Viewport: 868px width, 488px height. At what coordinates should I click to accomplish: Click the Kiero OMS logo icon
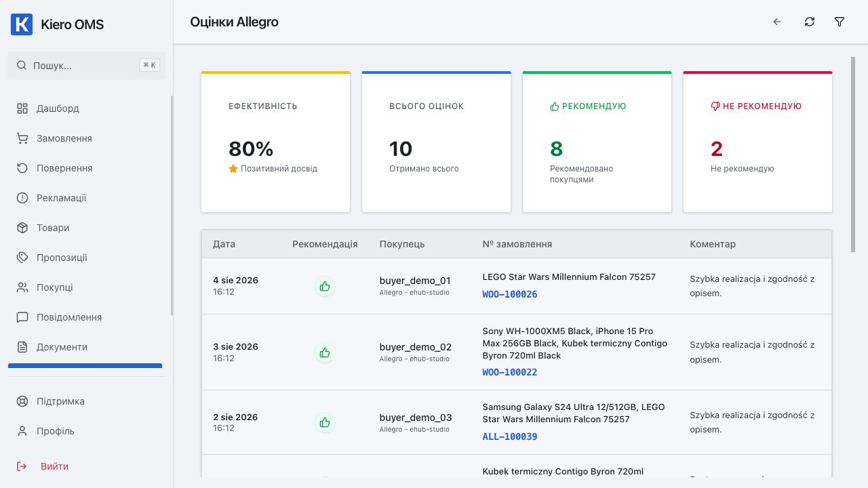tap(22, 24)
